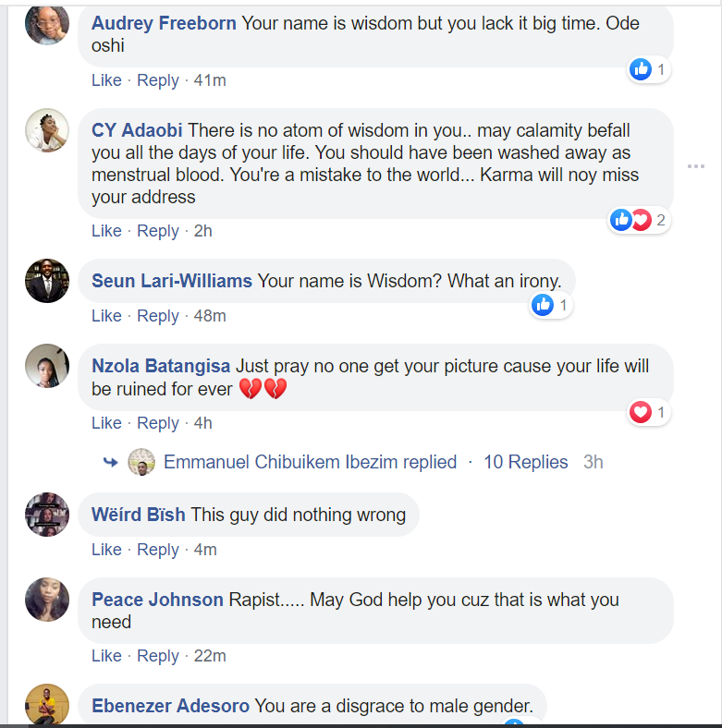Image resolution: width=722 pixels, height=728 pixels.
Task: Open Ebenezer Adesoro's profile name link
Action: pos(170,706)
